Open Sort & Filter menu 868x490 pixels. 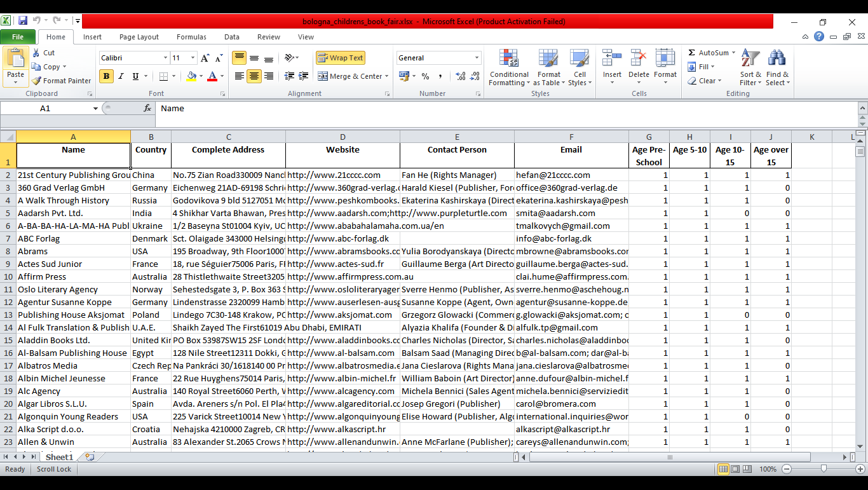point(750,67)
